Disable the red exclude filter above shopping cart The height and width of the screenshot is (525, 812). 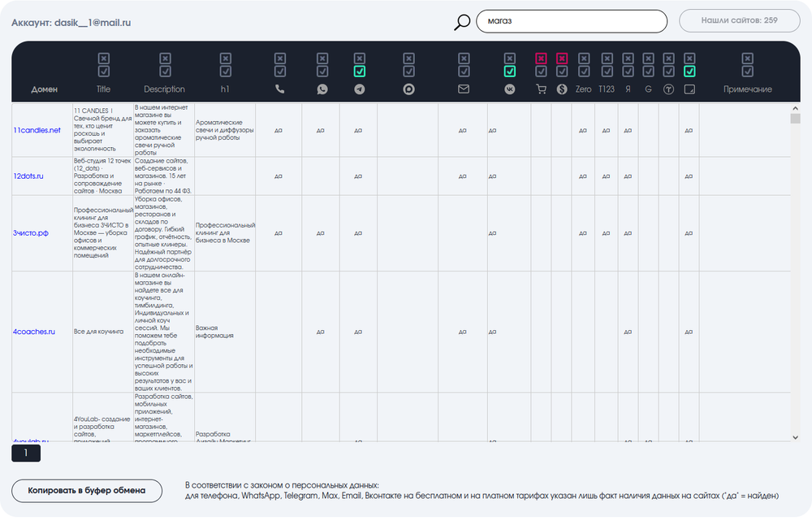(541, 58)
